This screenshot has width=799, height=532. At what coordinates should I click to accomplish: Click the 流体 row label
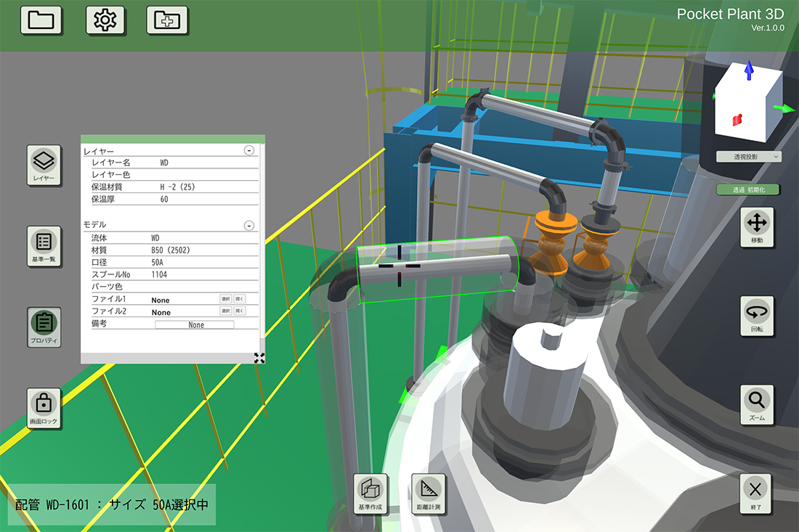99,238
